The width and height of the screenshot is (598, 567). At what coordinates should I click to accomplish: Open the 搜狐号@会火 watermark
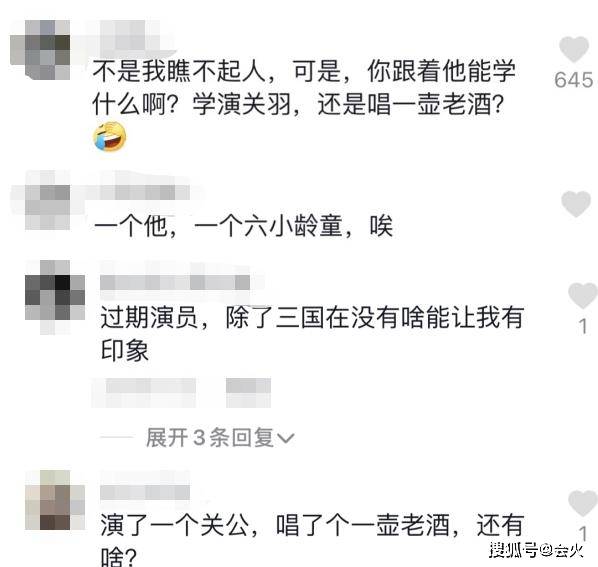[x=536, y=550]
